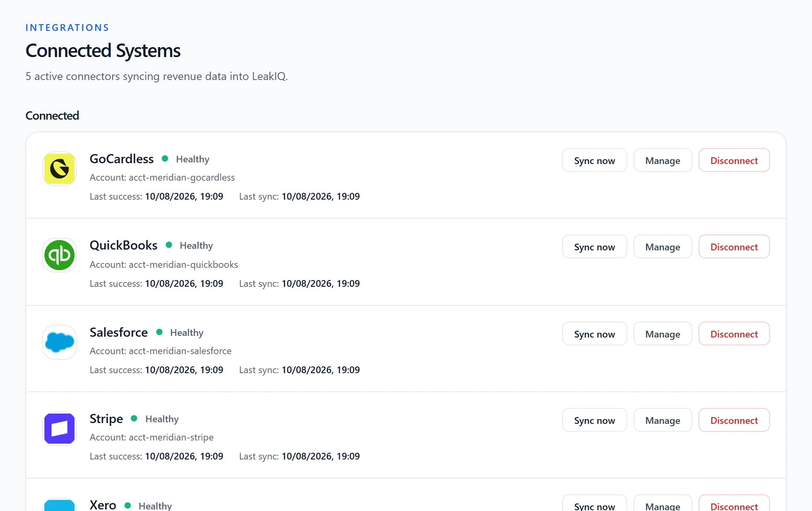Manage the Stripe integration
The width and height of the screenshot is (812, 511).
[x=663, y=420]
